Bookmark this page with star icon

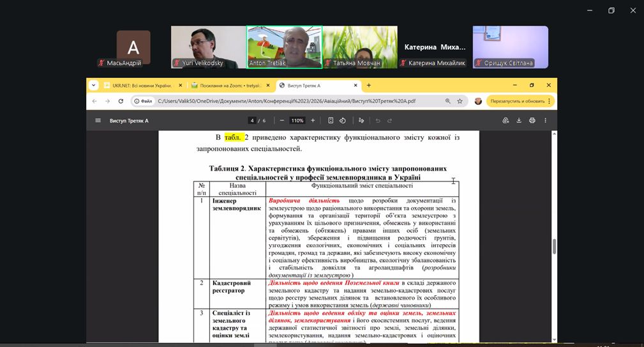click(460, 101)
